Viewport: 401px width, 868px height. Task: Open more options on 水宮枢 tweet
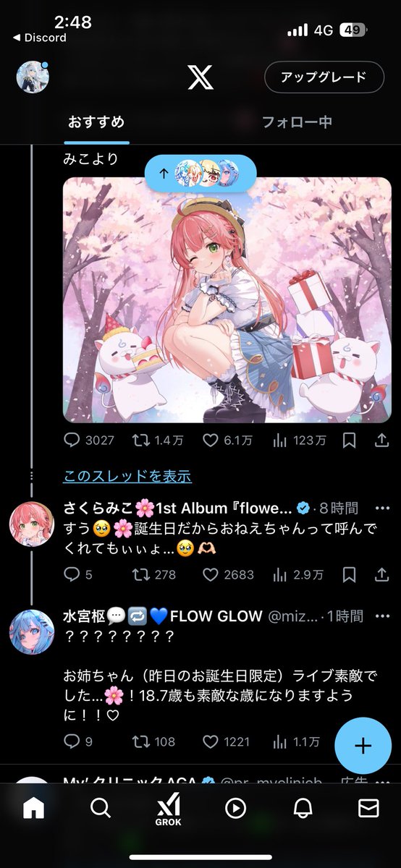(382, 616)
